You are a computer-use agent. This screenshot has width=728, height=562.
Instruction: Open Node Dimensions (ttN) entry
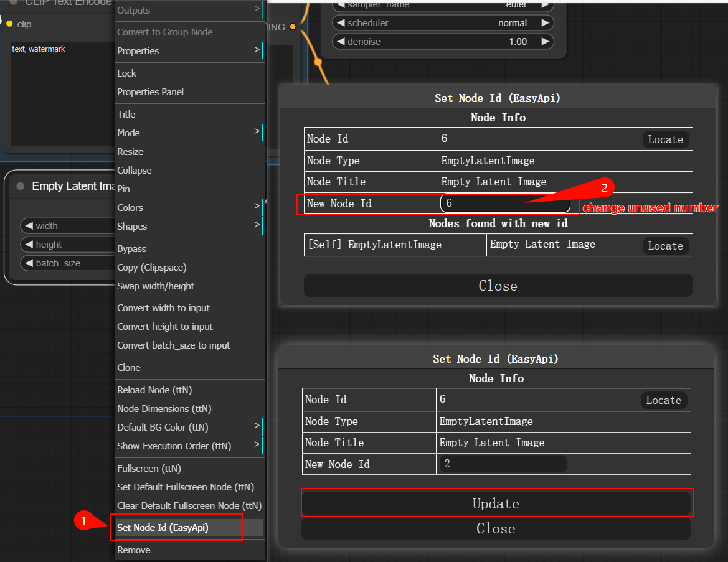(189, 408)
